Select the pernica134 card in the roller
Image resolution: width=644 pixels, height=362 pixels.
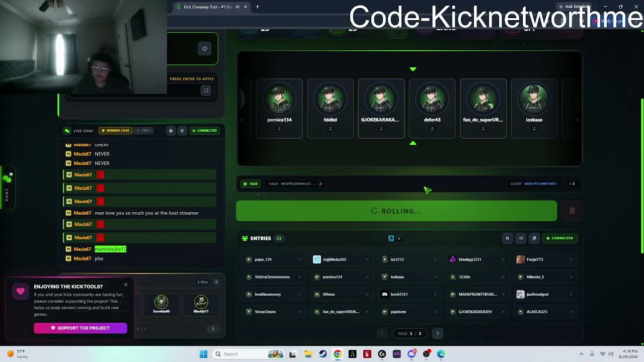[279, 108]
